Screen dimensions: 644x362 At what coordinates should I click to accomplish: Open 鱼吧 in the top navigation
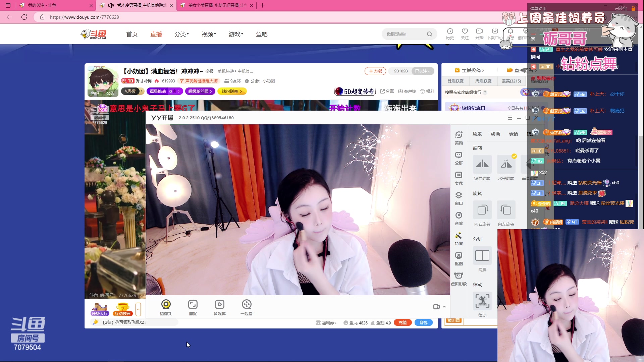click(x=262, y=34)
